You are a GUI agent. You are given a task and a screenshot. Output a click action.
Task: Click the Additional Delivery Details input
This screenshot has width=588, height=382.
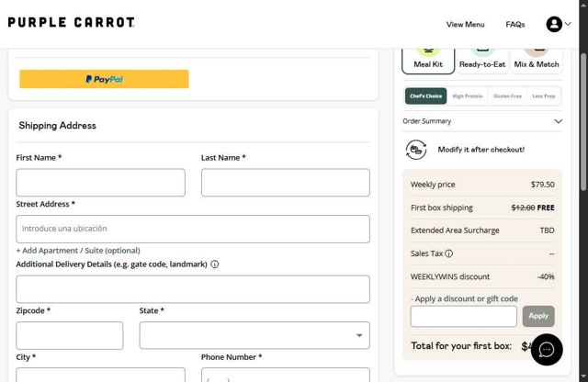pyautogui.click(x=193, y=289)
